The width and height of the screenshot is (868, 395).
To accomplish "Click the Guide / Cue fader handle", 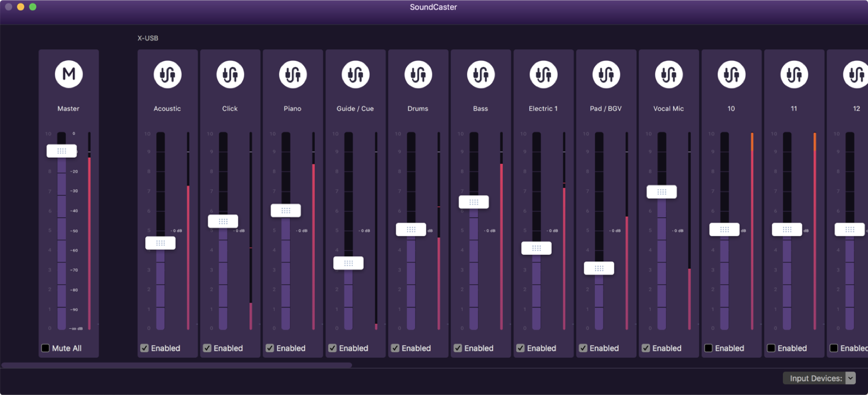I will [348, 263].
